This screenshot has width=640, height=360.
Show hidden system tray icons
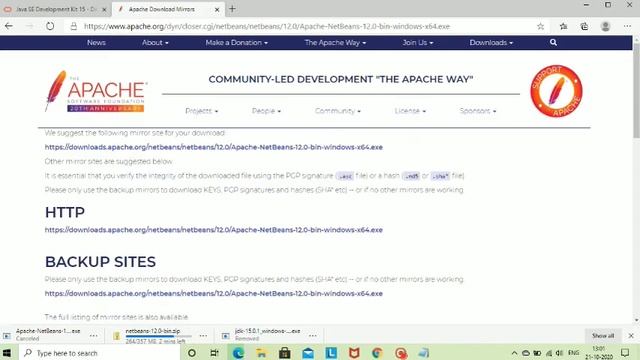coord(514,353)
